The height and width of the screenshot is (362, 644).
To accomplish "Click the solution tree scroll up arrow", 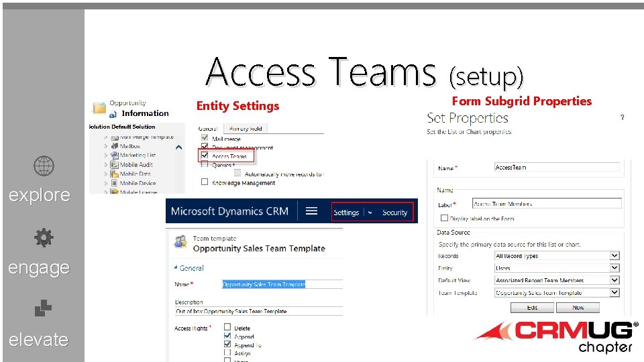I will click(178, 147).
